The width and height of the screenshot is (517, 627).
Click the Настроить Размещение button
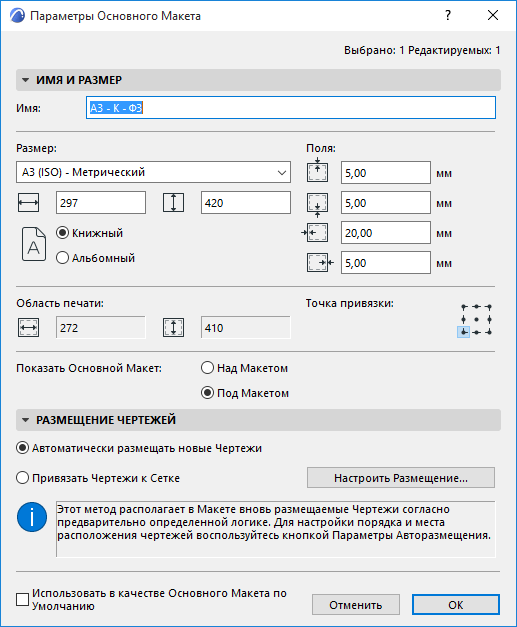point(401,478)
